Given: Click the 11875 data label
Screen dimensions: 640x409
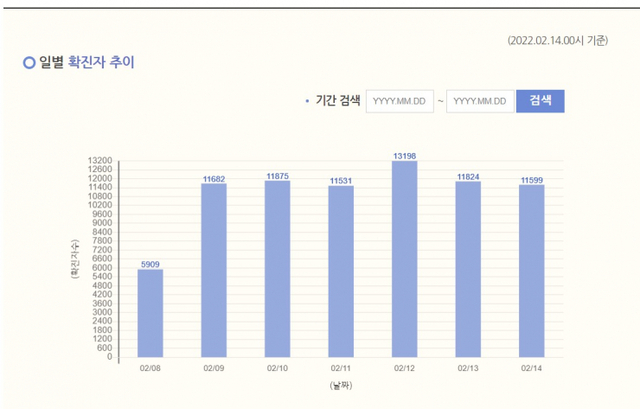Looking at the screenshot, I should pyautogui.click(x=277, y=176).
